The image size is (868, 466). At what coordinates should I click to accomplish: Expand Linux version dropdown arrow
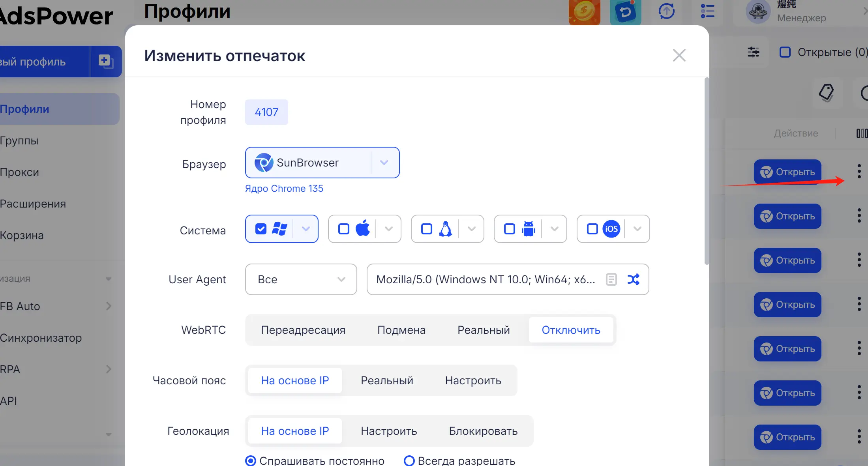click(x=471, y=229)
